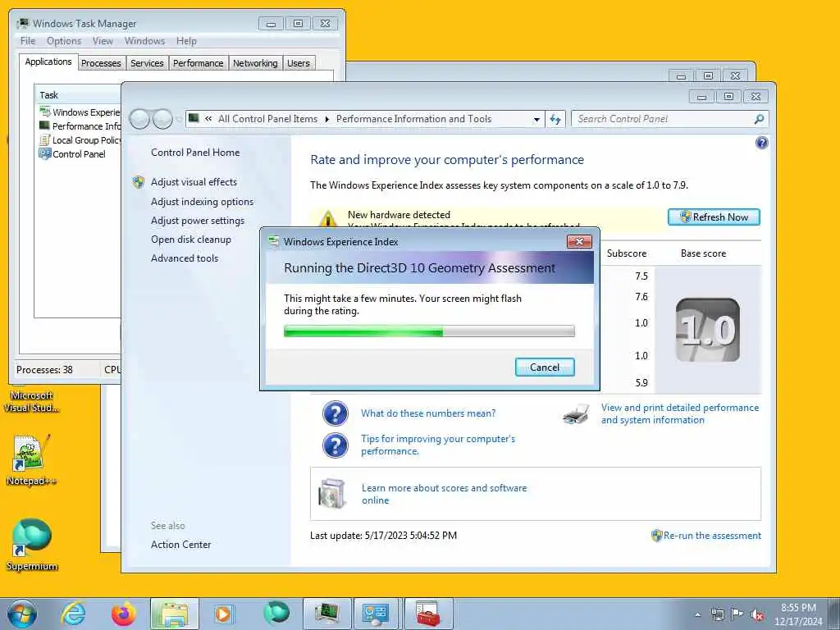Open recent pages dropdown arrow near navigation
This screenshot has width=840, height=630.
(178, 119)
